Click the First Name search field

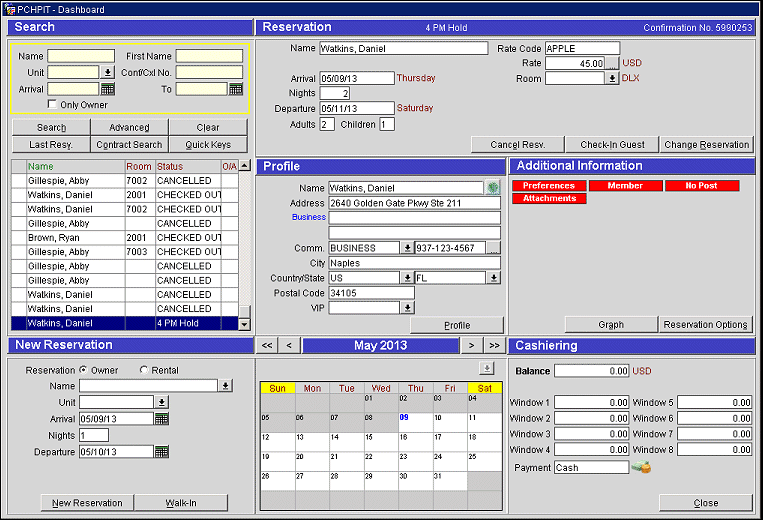[x=209, y=56]
